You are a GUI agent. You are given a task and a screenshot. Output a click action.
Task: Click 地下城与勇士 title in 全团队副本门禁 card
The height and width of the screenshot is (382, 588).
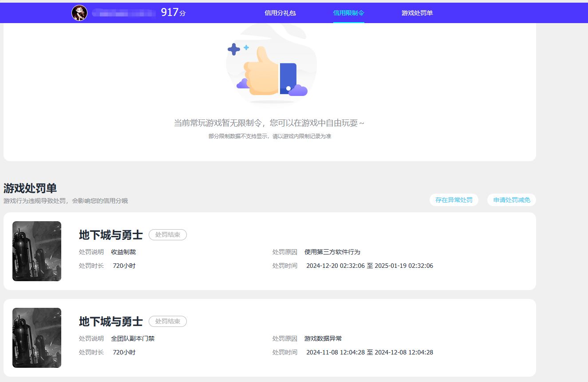point(111,322)
